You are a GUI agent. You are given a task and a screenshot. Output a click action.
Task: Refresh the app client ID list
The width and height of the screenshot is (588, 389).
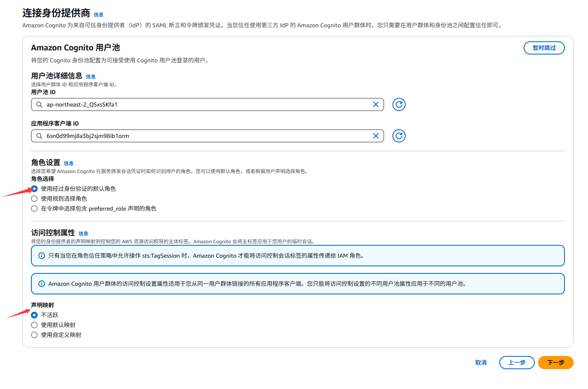pyautogui.click(x=399, y=136)
